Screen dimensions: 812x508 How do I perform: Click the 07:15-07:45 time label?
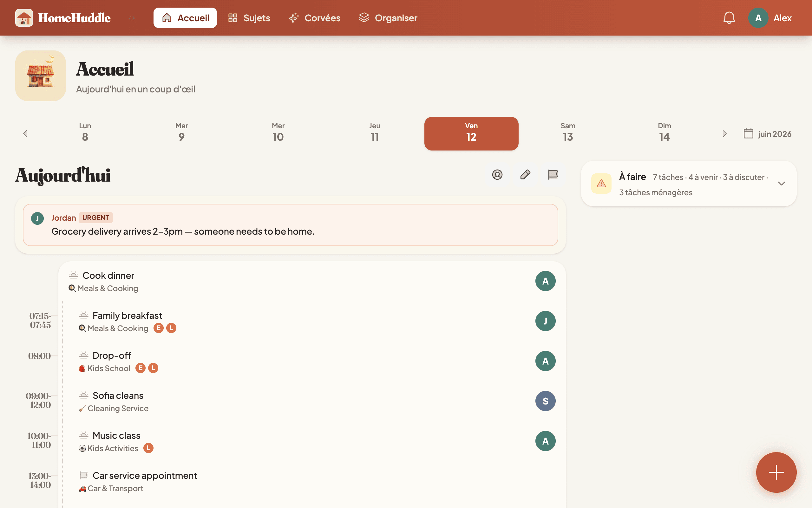pos(40,321)
